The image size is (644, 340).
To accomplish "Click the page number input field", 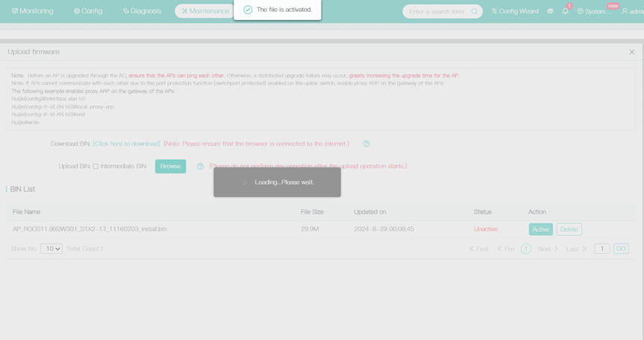I will point(601,249).
